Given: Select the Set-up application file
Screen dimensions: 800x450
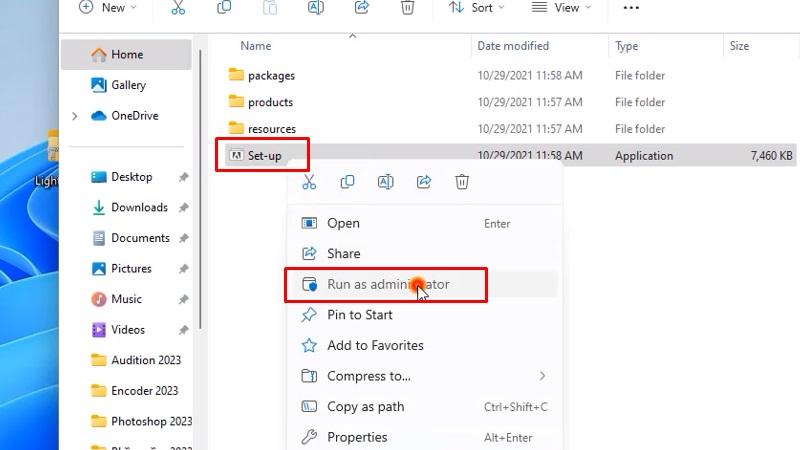Looking at the screenshot, I should click(262, 156).
